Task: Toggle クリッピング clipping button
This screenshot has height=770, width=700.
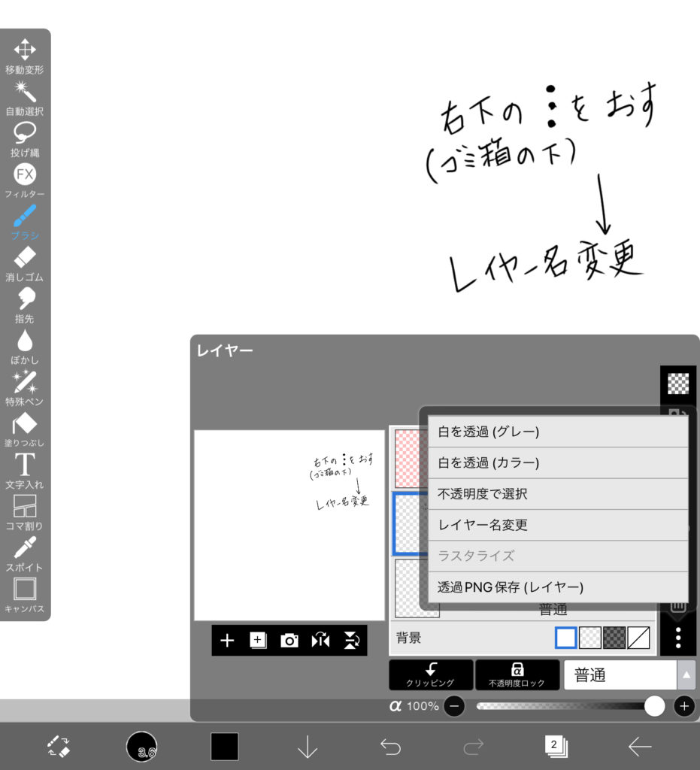Action: 431,675
